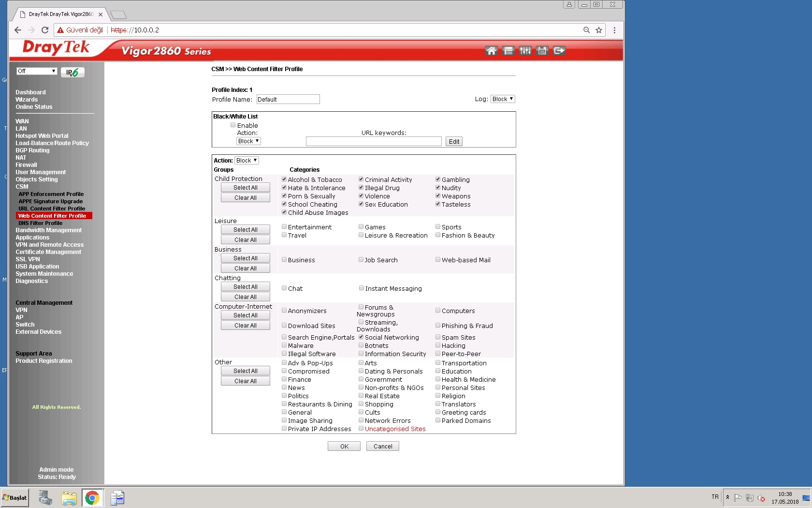Click the sliders settings icon in header
This screenshot has width=812, height=508.
[525, 51]
